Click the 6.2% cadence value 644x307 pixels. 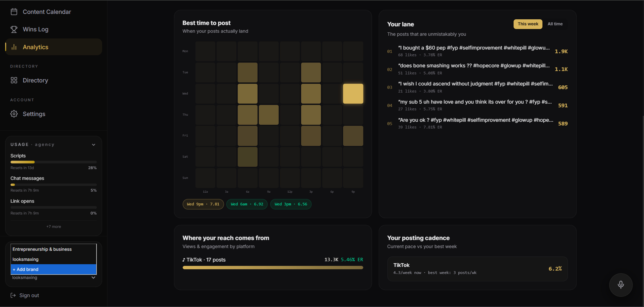[x=555, y=269]
